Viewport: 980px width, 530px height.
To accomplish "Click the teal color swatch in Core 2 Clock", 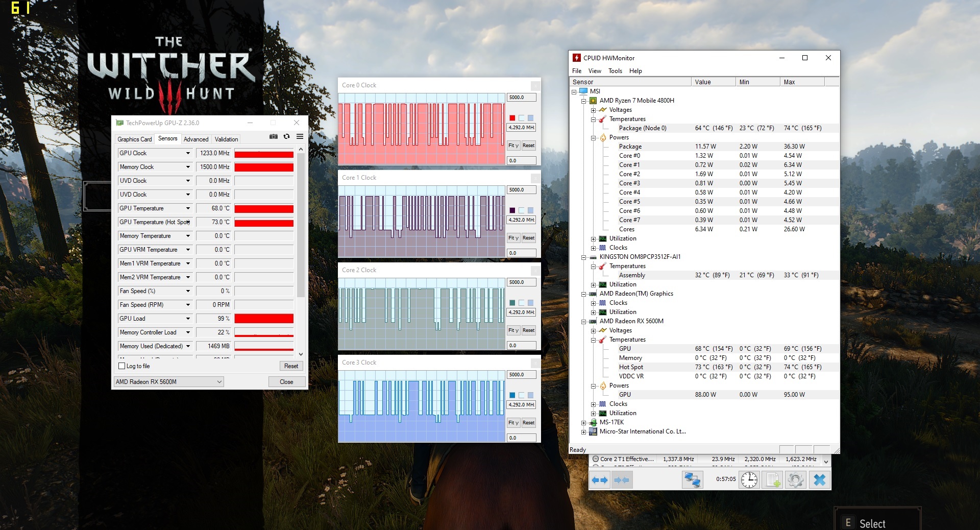I will (512, 303).
